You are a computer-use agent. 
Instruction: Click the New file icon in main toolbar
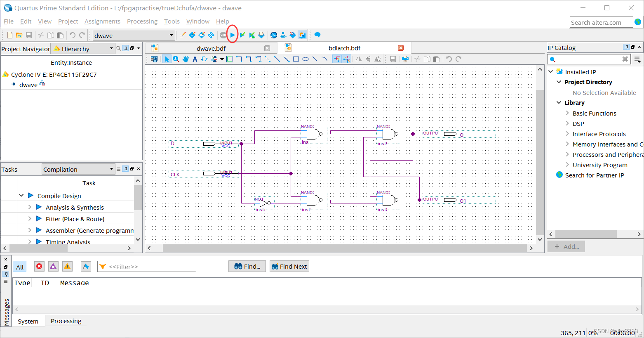click(10, 35)
